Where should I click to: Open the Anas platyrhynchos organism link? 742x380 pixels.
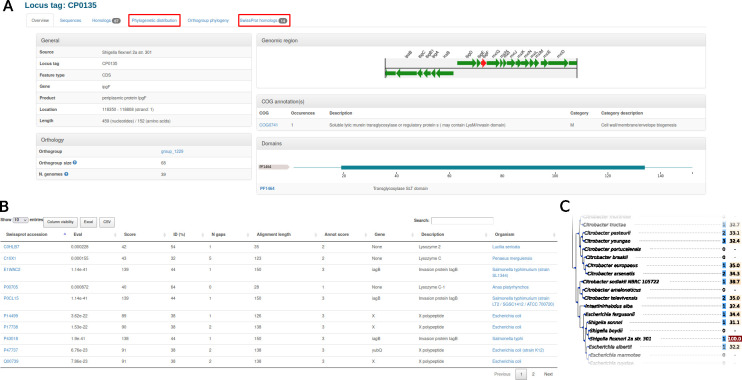[511, 287]
